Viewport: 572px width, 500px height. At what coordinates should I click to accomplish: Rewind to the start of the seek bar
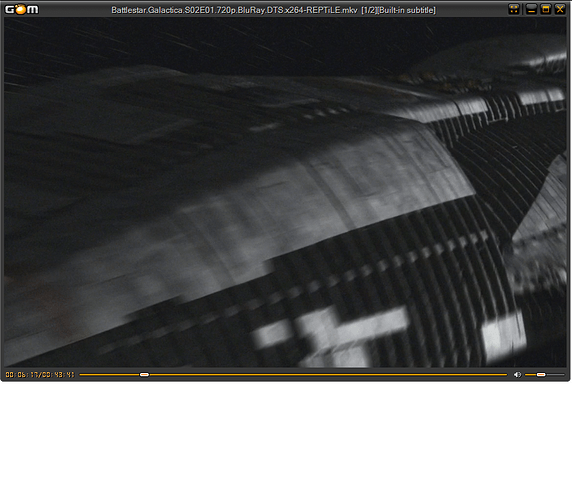point(81,375)
